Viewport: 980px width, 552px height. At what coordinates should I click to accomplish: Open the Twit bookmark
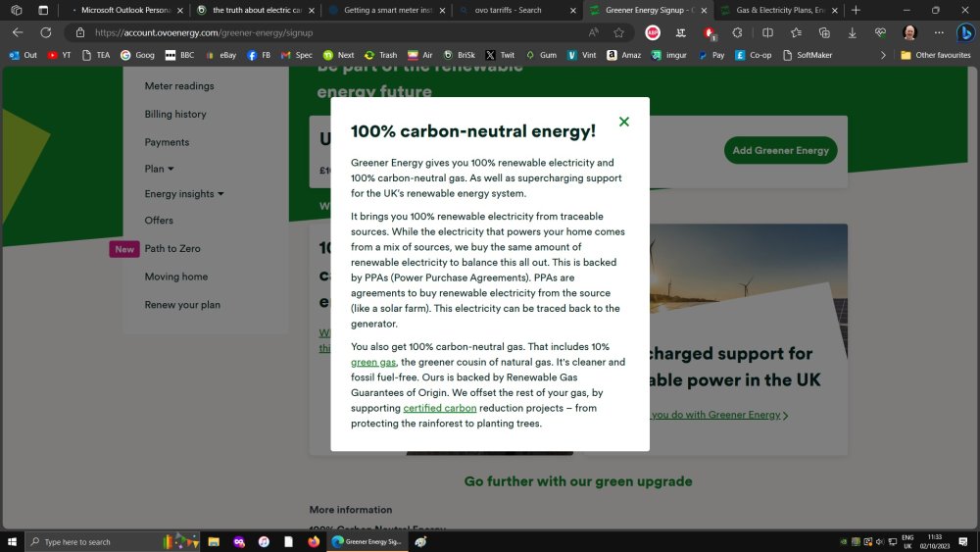[x=500, y=55]
